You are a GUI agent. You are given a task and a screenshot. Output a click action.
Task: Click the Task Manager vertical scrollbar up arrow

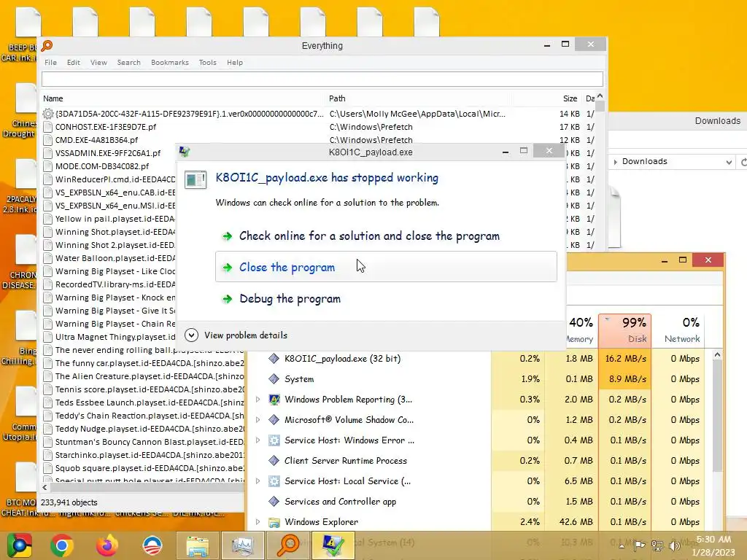(718, 355)
